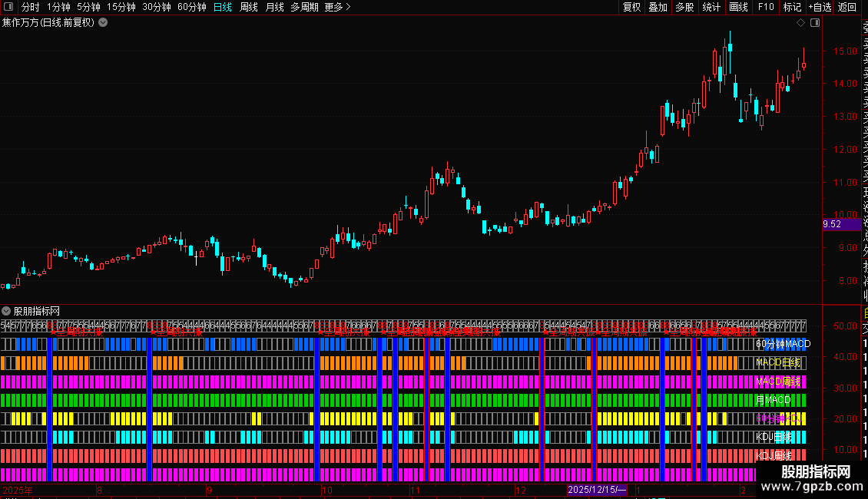Click the 焦作万方(日线.前复权) chart title
The width and height of the screenshot is (868, 499).
(x=48, y=23)
